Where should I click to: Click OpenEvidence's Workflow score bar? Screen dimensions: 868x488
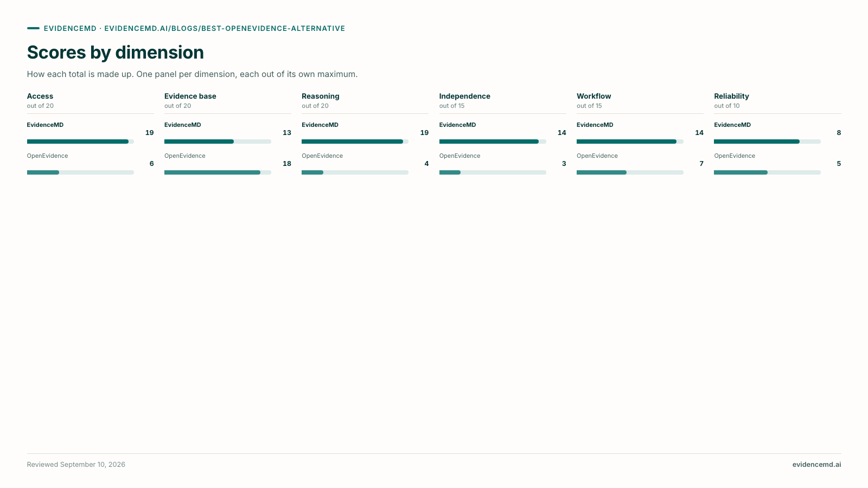pyautogui.click(x=630, y=172)
